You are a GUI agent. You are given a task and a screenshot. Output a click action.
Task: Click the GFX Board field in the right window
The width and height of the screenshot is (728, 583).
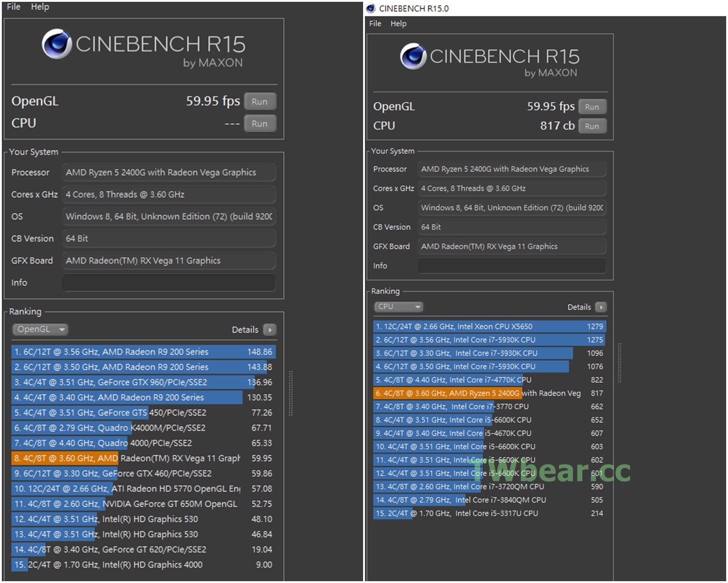click(512, 246)
